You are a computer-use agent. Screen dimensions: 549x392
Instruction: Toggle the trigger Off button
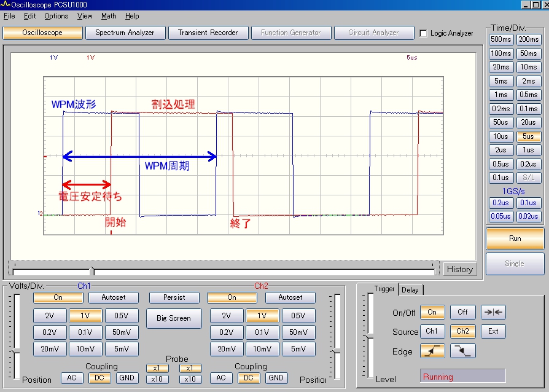coord(462,312)
